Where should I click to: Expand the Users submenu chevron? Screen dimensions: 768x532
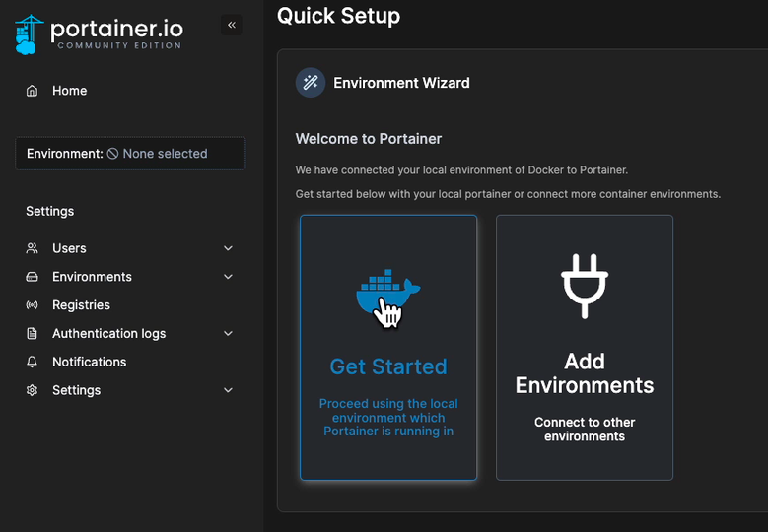[x=229, y=248]
